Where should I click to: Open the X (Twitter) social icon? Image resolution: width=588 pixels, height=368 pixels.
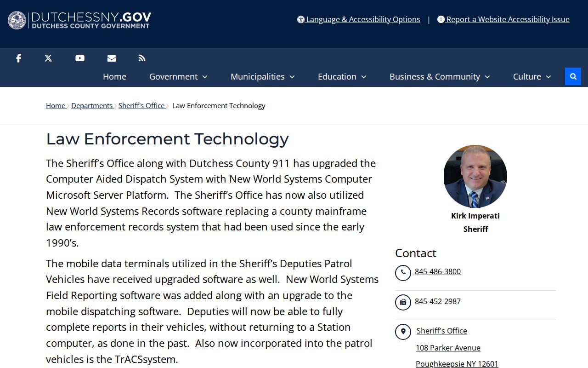tap(48, 58)
